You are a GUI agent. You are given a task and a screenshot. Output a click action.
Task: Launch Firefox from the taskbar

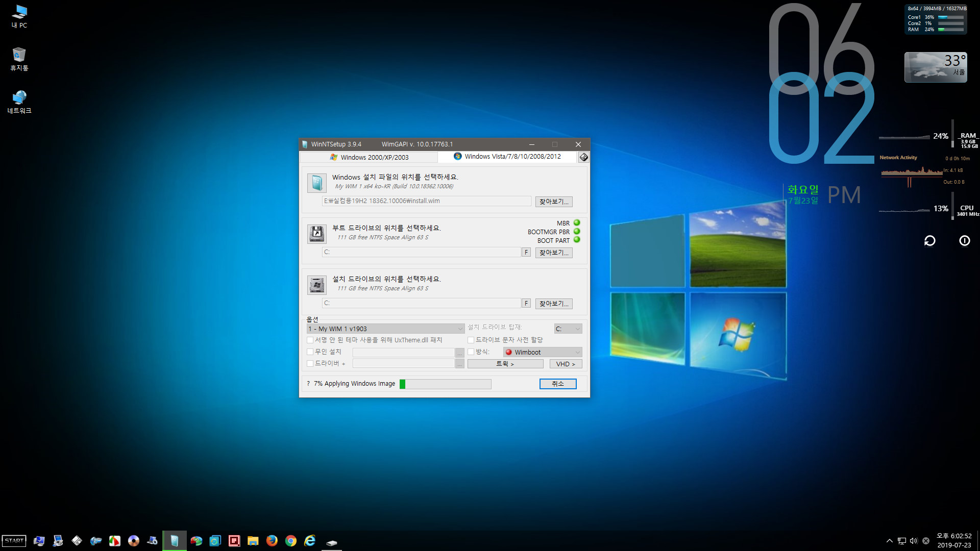click(x=272, y=541)
